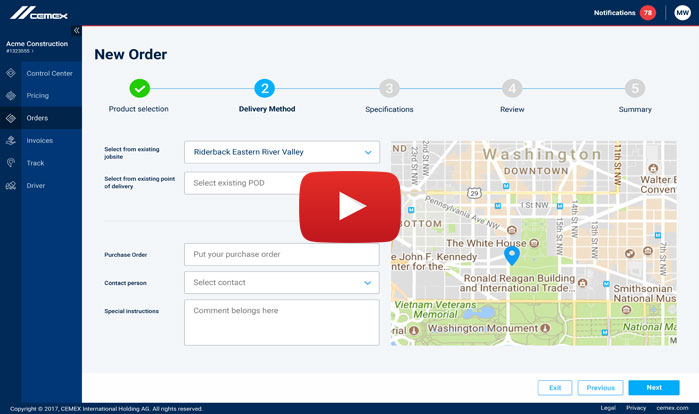Collapse the sidebar with double-chevron icon

click(76, 30)
